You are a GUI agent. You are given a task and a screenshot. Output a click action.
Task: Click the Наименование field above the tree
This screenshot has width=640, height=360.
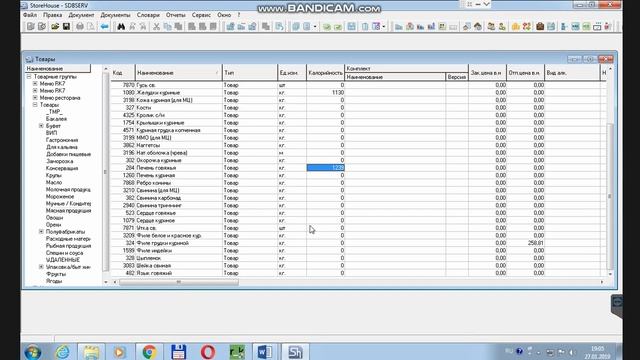click(x=58, y=69)
